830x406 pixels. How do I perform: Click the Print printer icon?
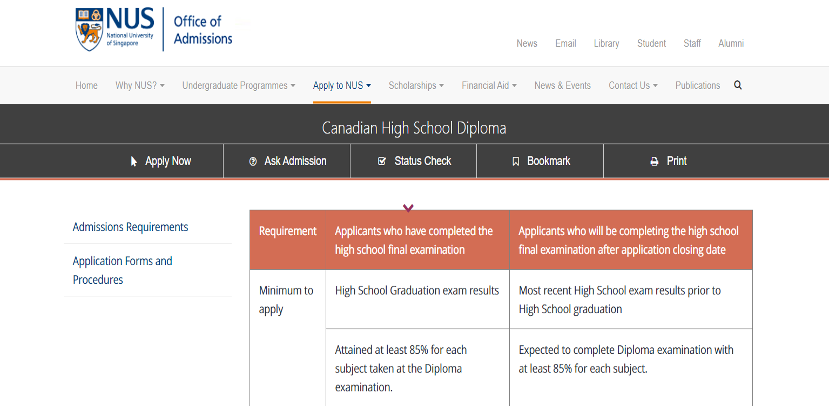point(654,161)
